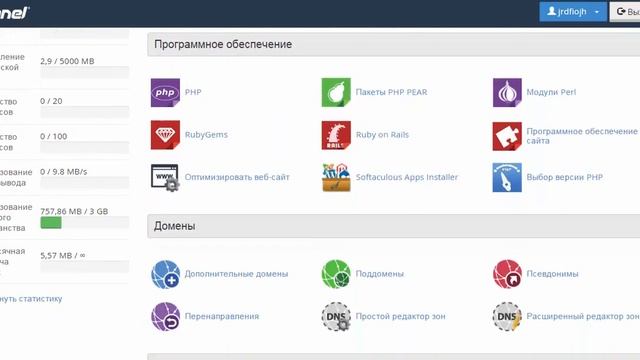
Task: Click the PHP PEAR packages pear icon
Action: pos(336,93)
